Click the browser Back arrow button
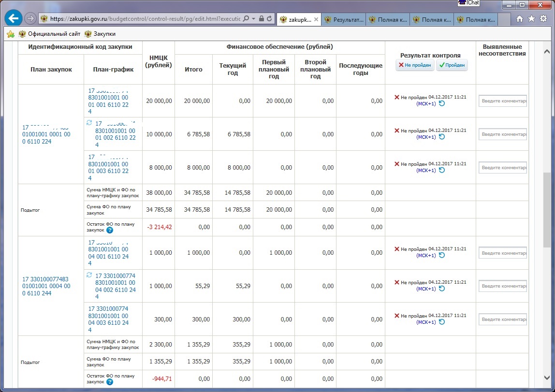Image resolution: width=555 pixels, height=392 pixels. 14,18
